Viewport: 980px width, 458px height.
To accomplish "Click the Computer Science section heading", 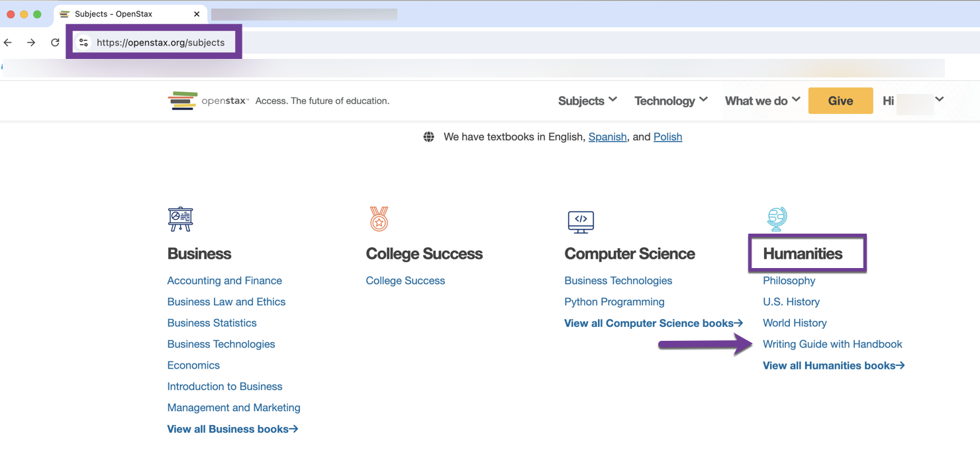I will (630, 253).
